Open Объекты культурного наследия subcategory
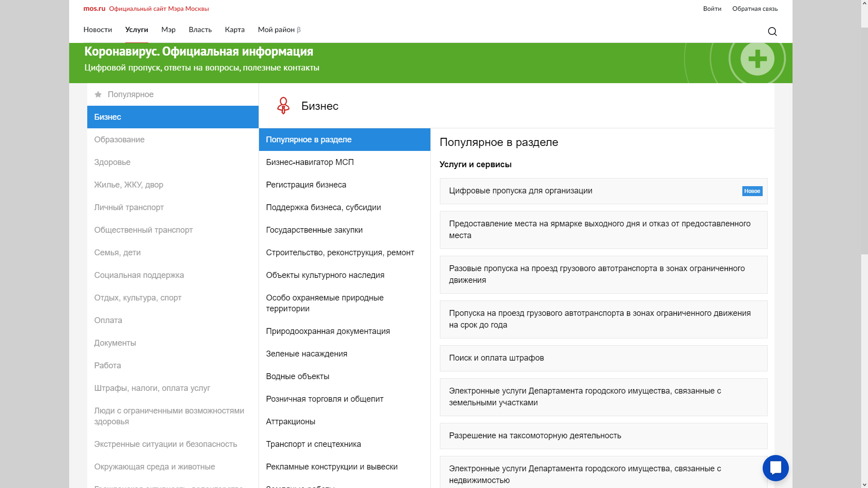Viewport: 868px width, 488px height. coord(344,275)
